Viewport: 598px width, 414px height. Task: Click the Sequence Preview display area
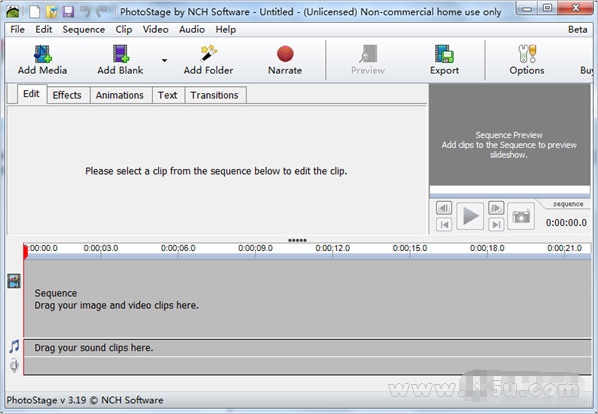[x=510, y=135]
